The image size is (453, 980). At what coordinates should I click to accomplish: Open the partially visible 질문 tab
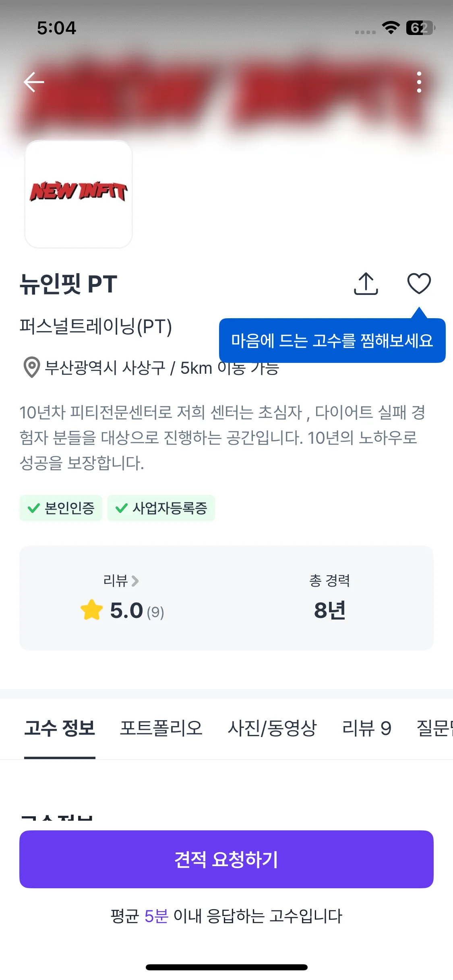[x=435, y=728]
